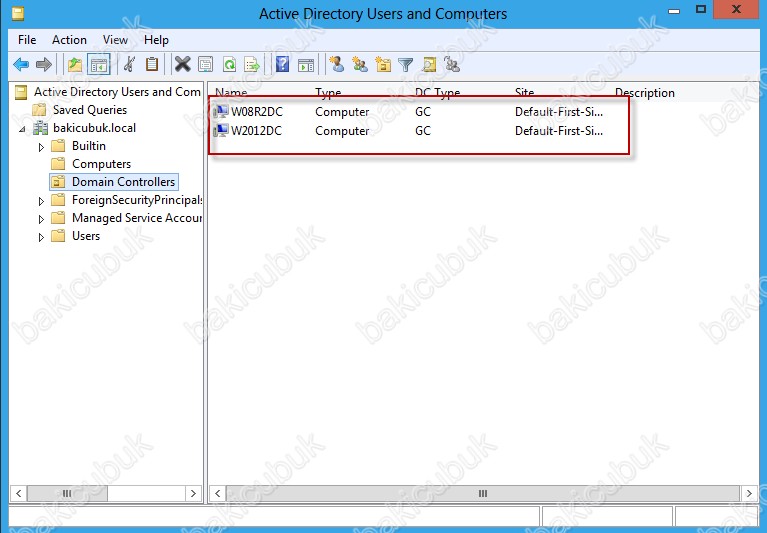Click the Cut scissors icon

pos(128,65)
